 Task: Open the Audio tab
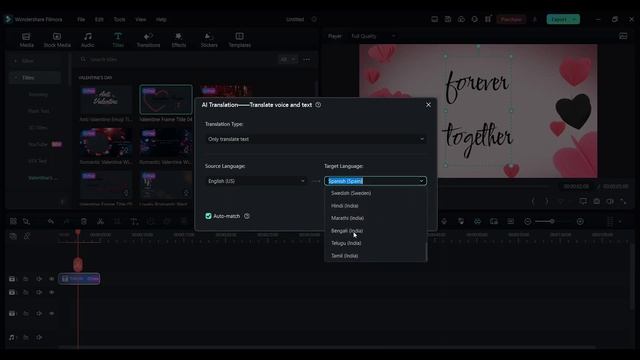pos(87,40)
